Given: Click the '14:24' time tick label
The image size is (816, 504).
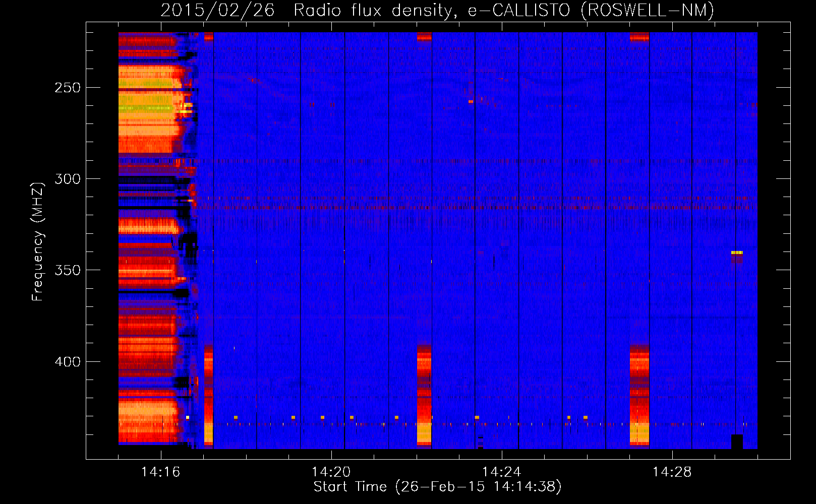Looking at the screenshot, I should pyautogui.click(x=501, y=472).
